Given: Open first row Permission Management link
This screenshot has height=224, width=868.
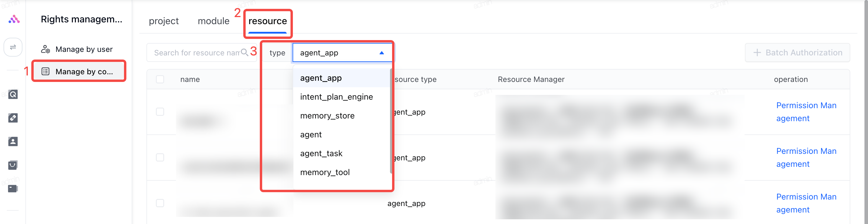Looking at the screenshot, I should coord(806,112).
